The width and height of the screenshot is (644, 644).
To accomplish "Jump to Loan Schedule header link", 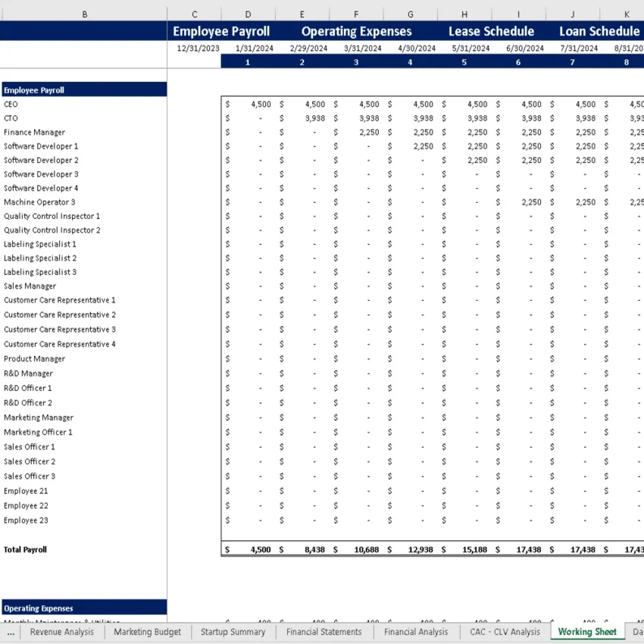I will (599, 31).
